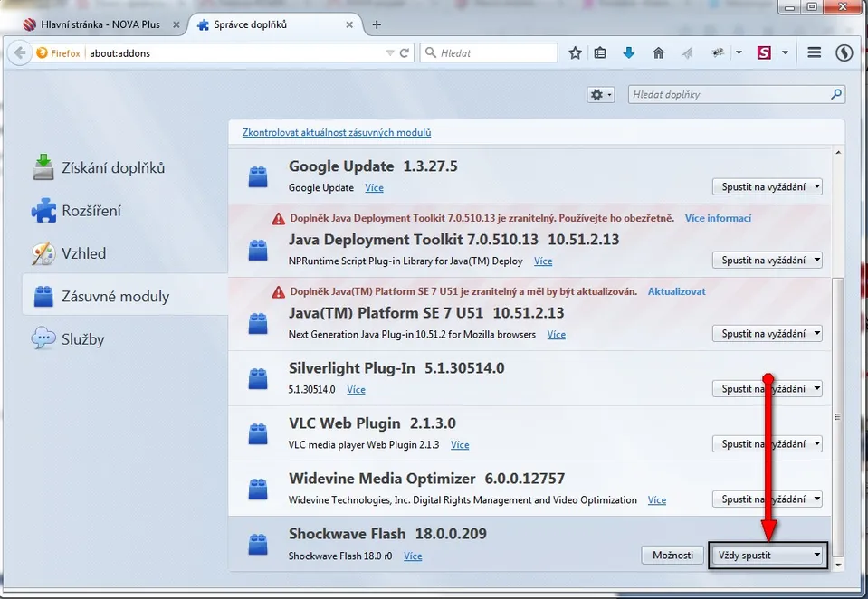Viewport: 868px width, 599px height.
Task: Click the paper plane share icon
Action: pos(688,53)
